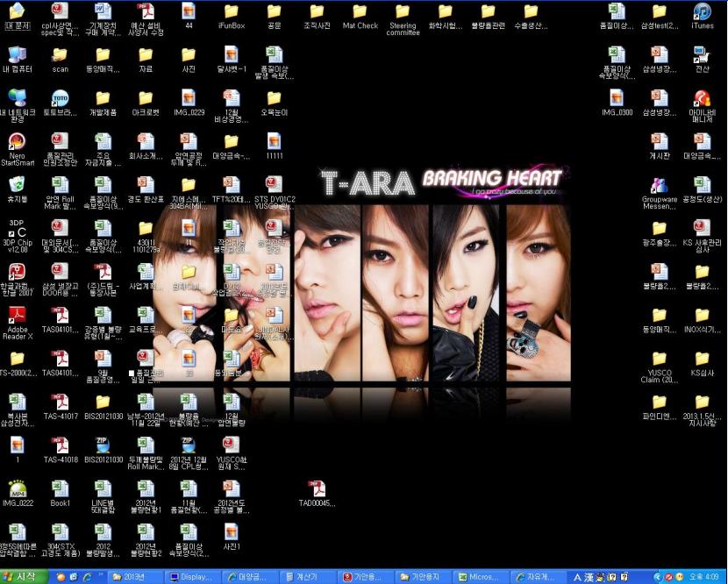This screenshot has height=584, width=728.
Task: Select the Adobe Reader X shortcut
Action: click(18, 323)
